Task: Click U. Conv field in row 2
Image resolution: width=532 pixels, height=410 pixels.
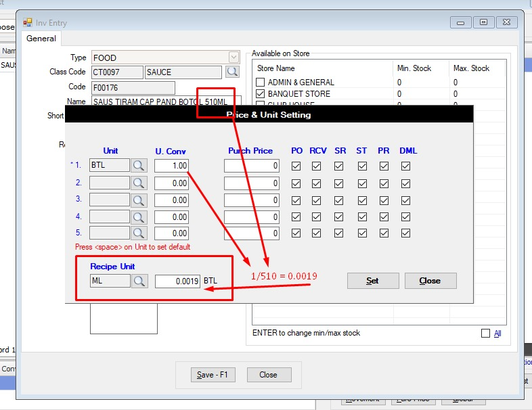Action: (x=171, y=183)
